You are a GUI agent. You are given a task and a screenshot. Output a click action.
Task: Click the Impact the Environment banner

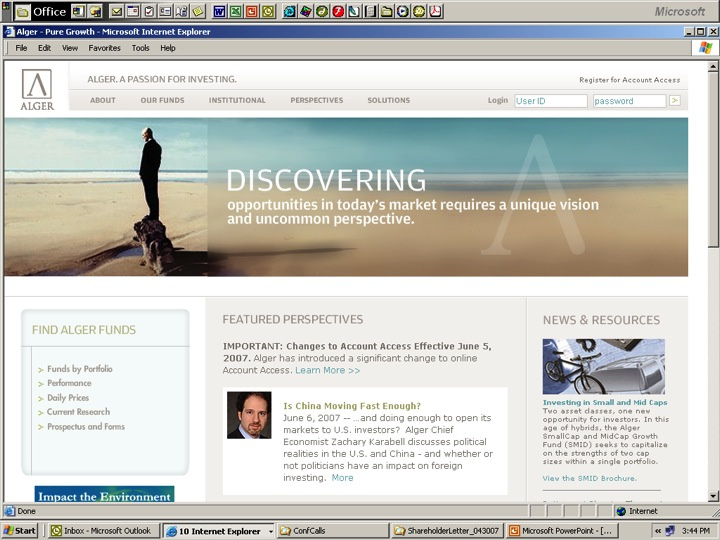coord(104,494)
